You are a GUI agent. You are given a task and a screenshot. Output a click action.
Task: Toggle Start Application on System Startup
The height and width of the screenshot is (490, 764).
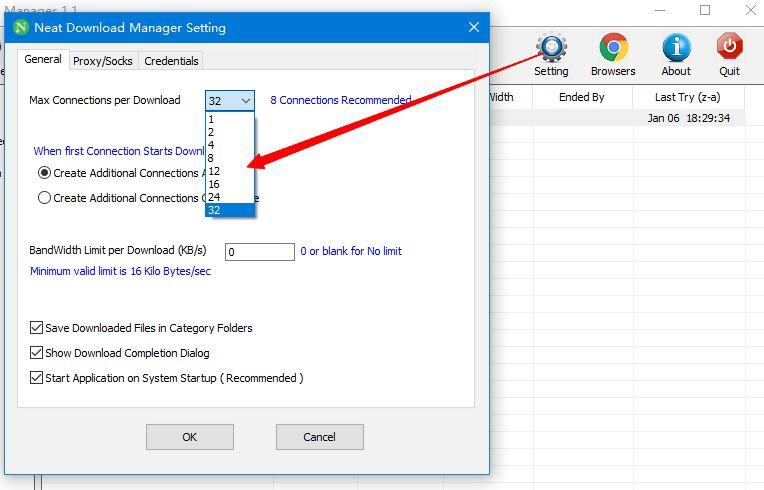point(36,378)
